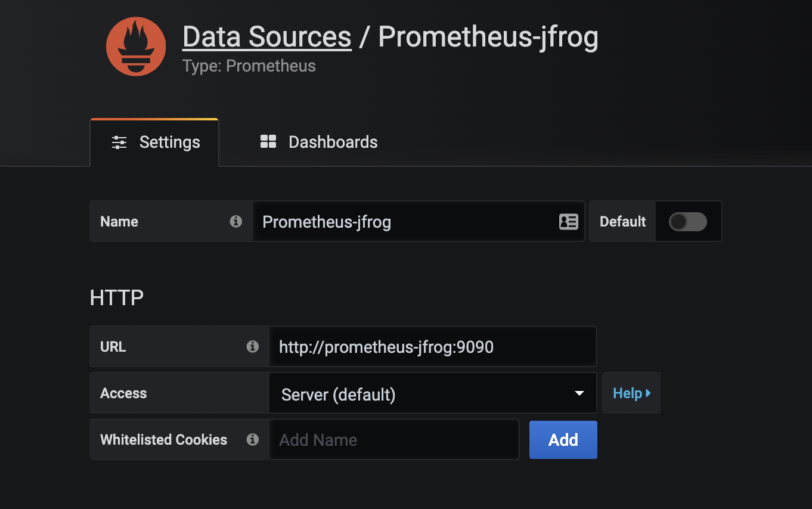Toggle the Default data source switch
Screen dimensions: 812x509
[x=688, y=222]
